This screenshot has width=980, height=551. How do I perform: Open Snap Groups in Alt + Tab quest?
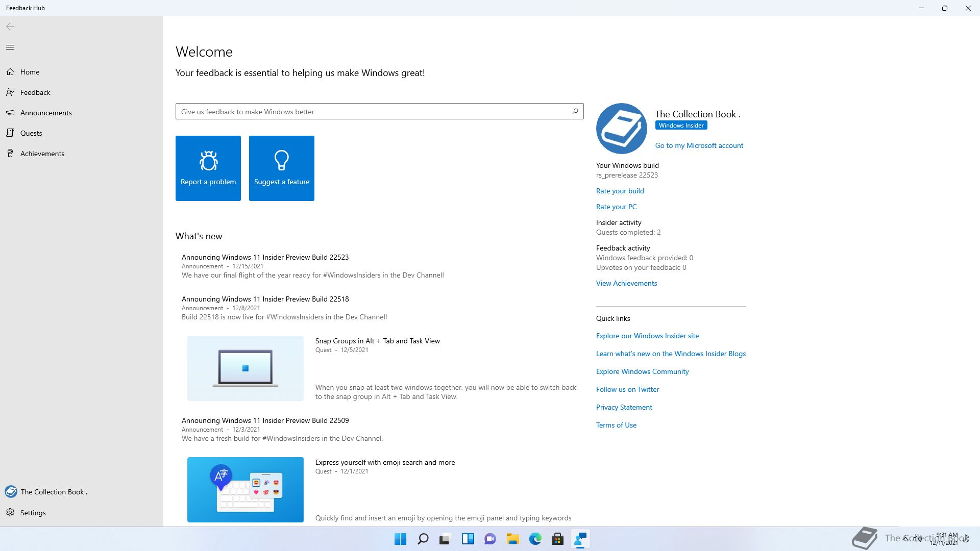378,341
